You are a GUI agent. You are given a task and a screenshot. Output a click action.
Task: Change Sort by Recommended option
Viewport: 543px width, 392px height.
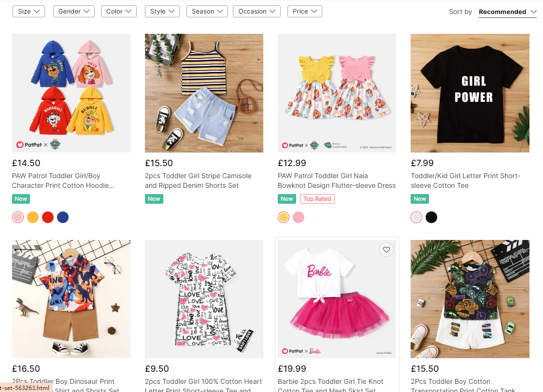(507, 12)
